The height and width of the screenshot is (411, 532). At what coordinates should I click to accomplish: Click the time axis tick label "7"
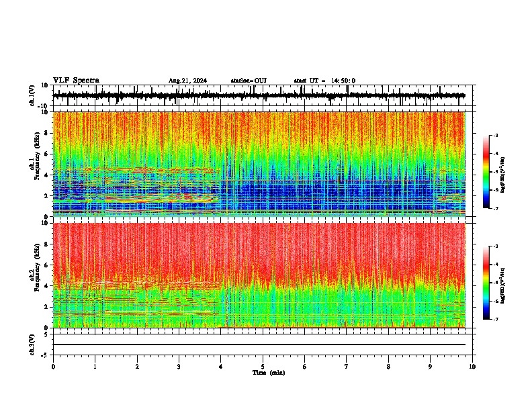tap(347, 367)
